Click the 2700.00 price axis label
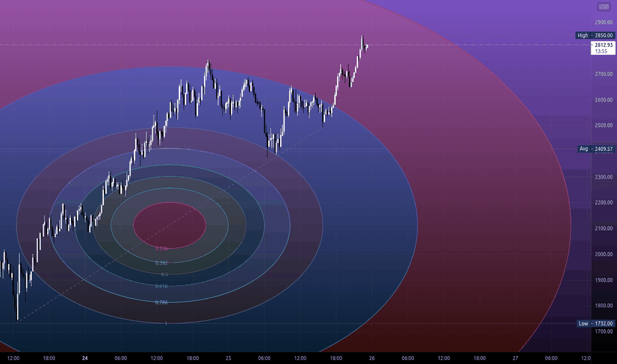 pos(604,74)
